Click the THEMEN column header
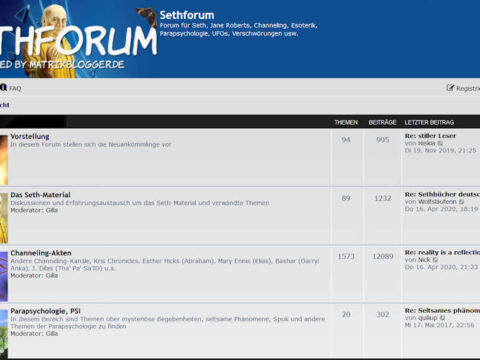The image size is (480, 360). (x=346, y=122)
